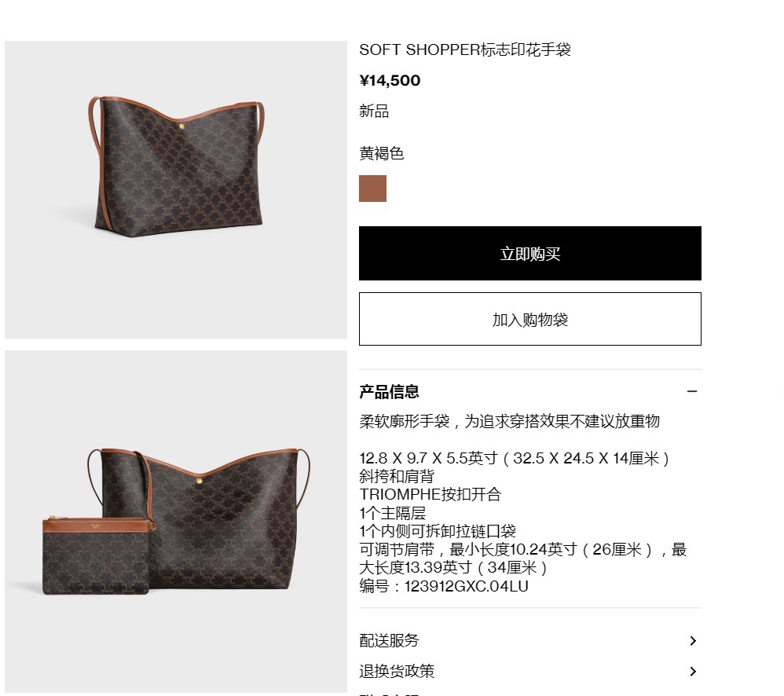784x696 pixels.
Task: Click the 立即购买 buy now button
Action: [530, 254]
